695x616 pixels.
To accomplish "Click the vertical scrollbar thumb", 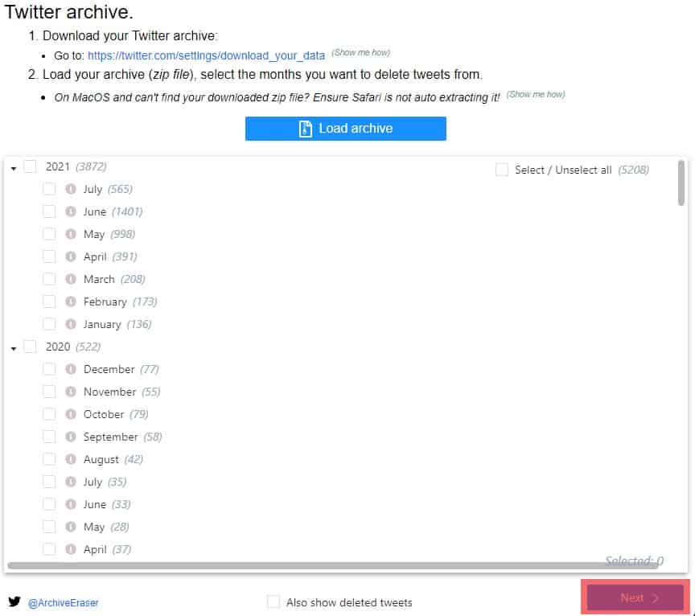I will click(x=681, y=183).
